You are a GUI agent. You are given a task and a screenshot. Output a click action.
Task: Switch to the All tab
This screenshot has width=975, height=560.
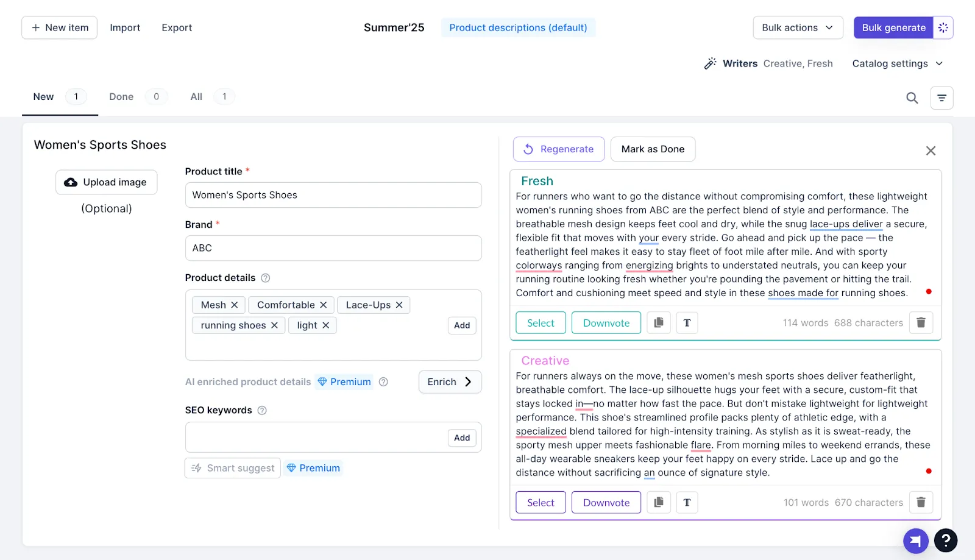211,97
